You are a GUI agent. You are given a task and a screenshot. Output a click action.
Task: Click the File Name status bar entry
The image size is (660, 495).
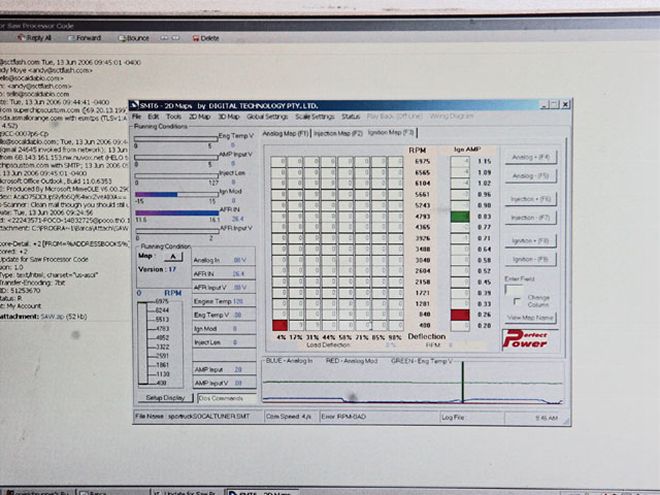coord(197,416)
